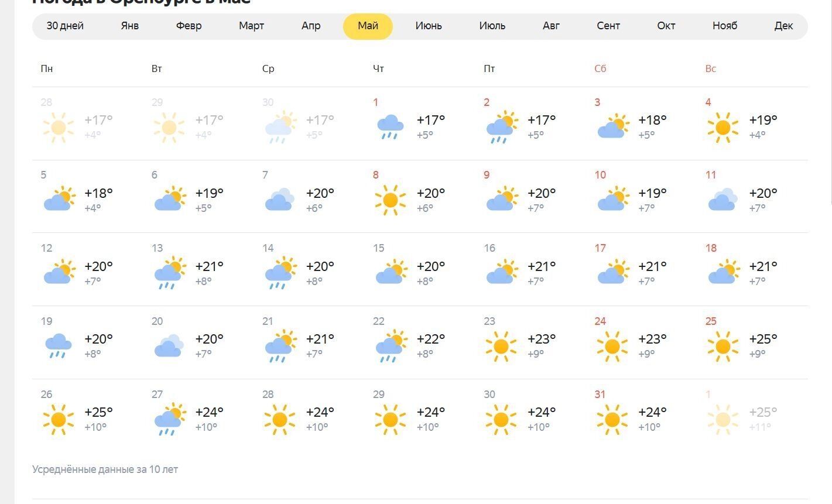Click the cloudy icon for May 7

click(x=280, y=200)
